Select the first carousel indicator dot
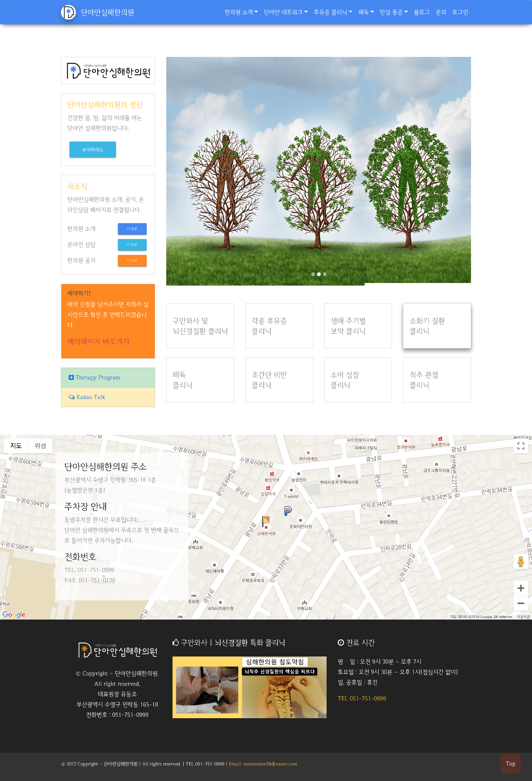The height and width of the screenshot is (781, 532). tap(313, 274)
